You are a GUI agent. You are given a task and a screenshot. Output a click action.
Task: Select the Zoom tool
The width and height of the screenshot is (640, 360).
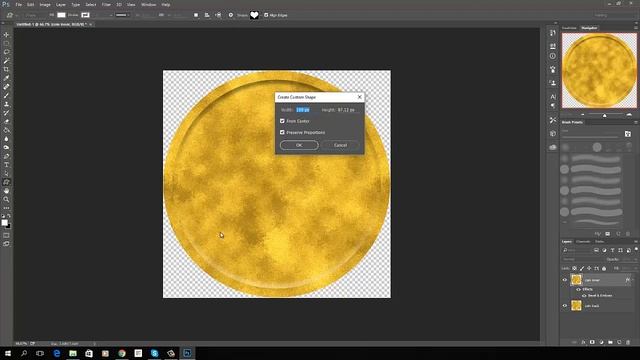pos(6,200)
